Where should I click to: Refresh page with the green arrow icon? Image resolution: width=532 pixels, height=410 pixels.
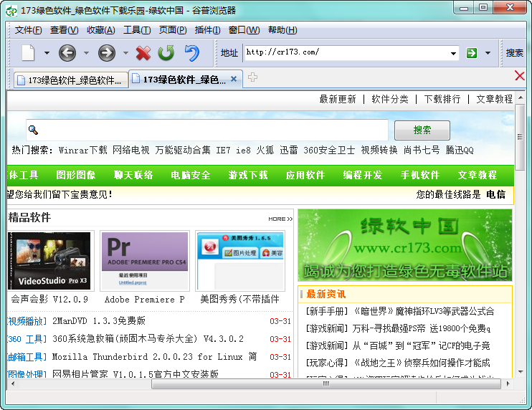166,53
